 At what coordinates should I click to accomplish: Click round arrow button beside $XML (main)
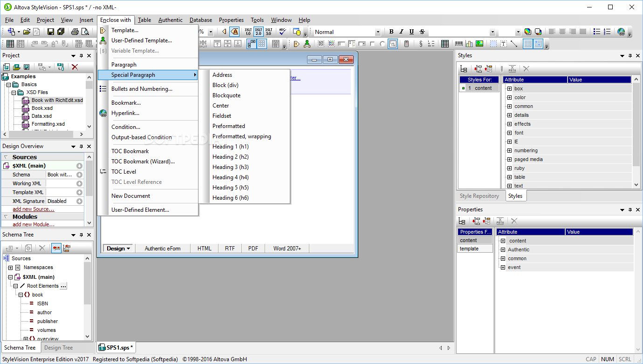80,166
